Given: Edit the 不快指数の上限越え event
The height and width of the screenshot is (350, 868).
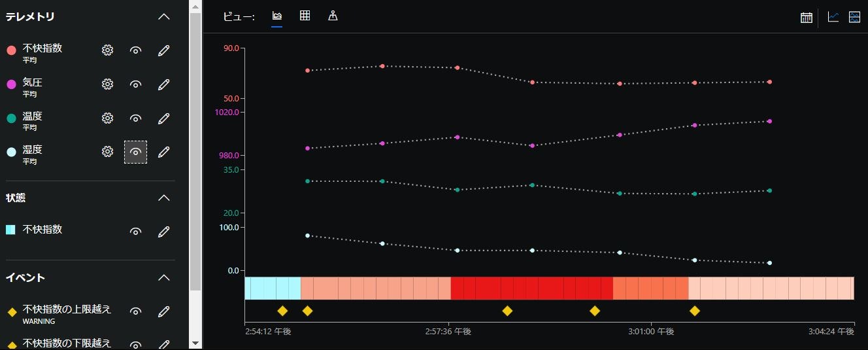Looking at the screenshot, I should tap(164, 311).
